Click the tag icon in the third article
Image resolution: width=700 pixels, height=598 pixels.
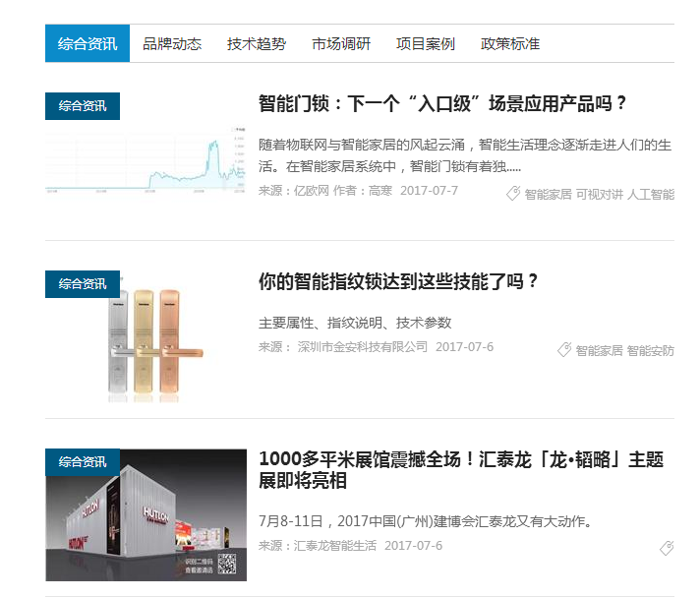(667, 548)
